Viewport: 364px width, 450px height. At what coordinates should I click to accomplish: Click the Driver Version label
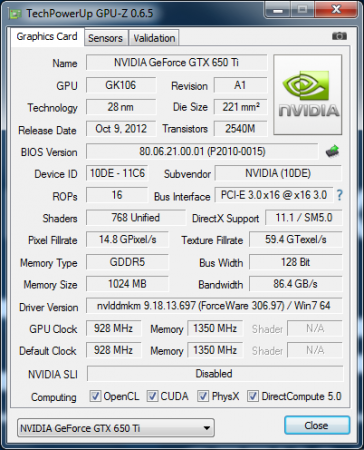49,307
